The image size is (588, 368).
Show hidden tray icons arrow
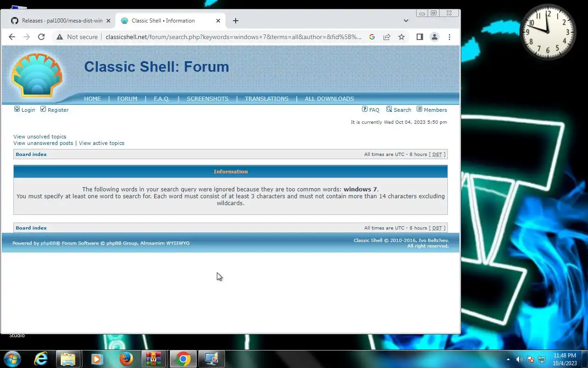click(508, 359)
